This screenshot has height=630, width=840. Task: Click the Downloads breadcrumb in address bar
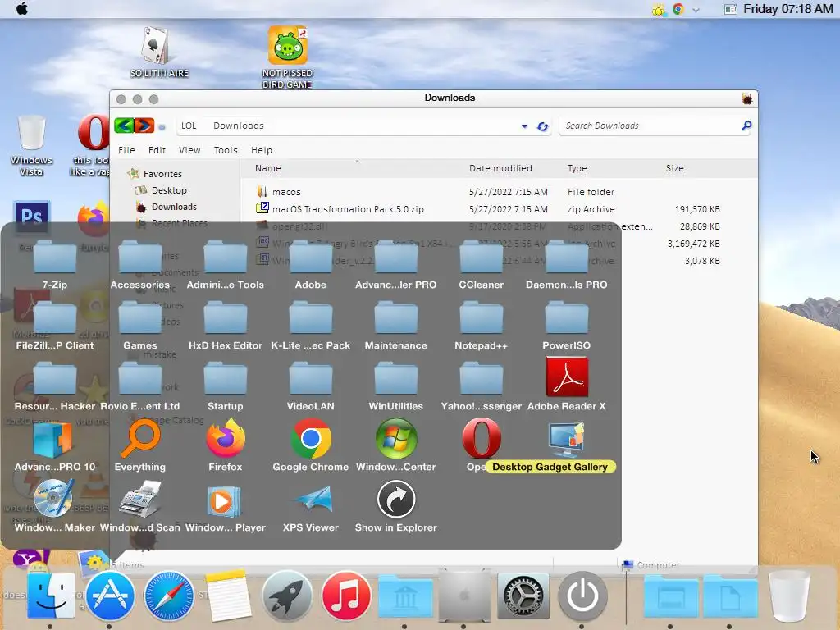[239, 126]
